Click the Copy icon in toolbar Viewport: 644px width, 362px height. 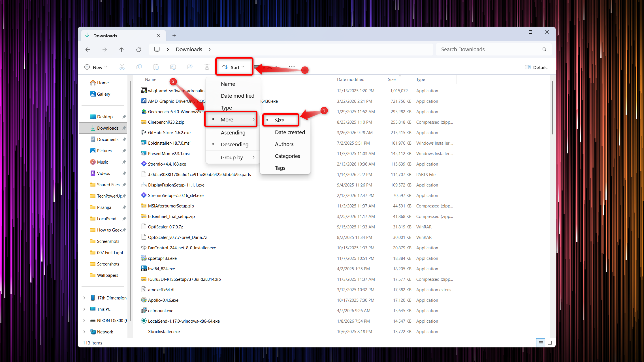coord(139,67)
